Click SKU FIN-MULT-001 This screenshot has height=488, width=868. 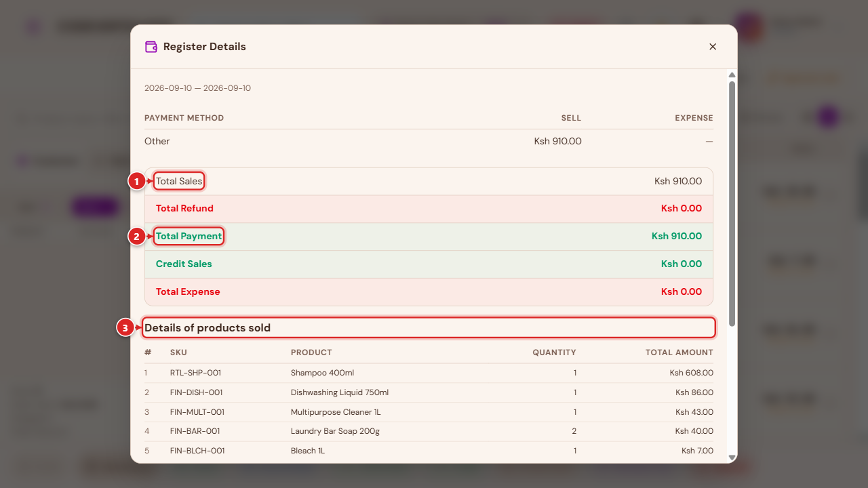tap(197, 412)
